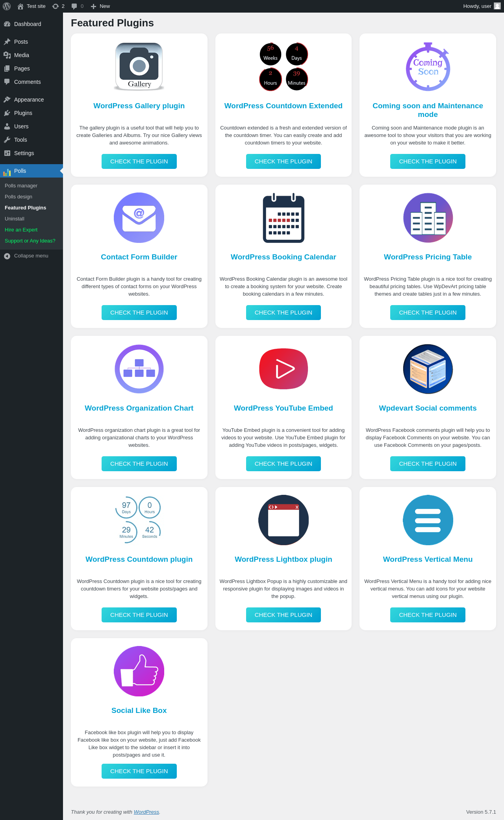504x820 pixels.
Task: Click the Hire an Expert link
Action: coord(21,230)
